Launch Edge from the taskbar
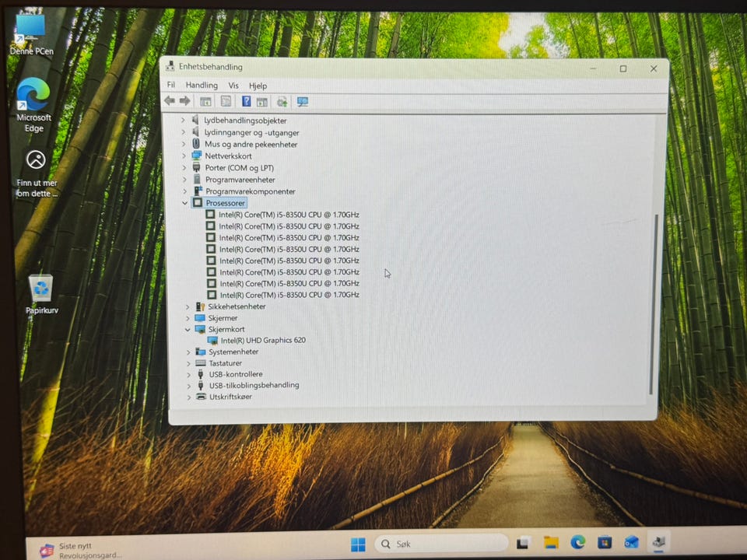The image size is (747, 560). 577,542
